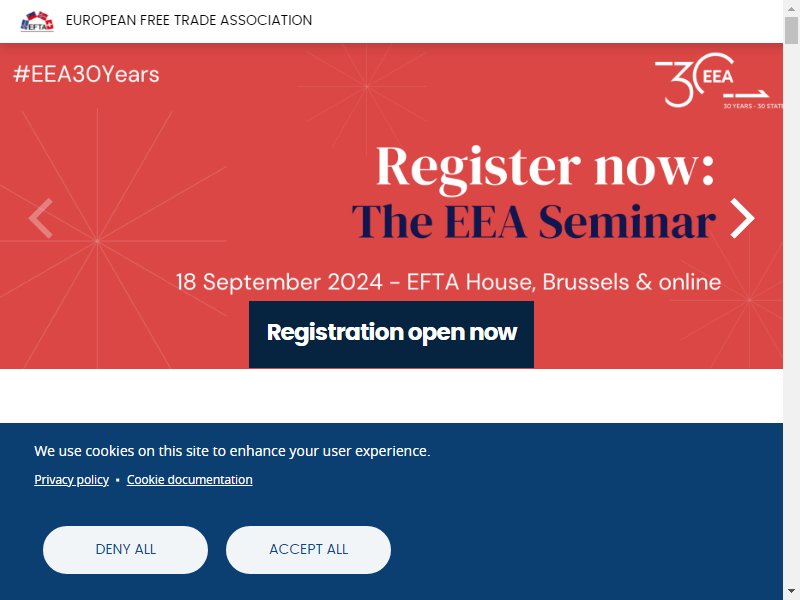The width and height of the screenshot is (800, 600).
Task: Click the 30 Years tagline under EEA logo
Action: pyautogui.click(x=753, y=106)
